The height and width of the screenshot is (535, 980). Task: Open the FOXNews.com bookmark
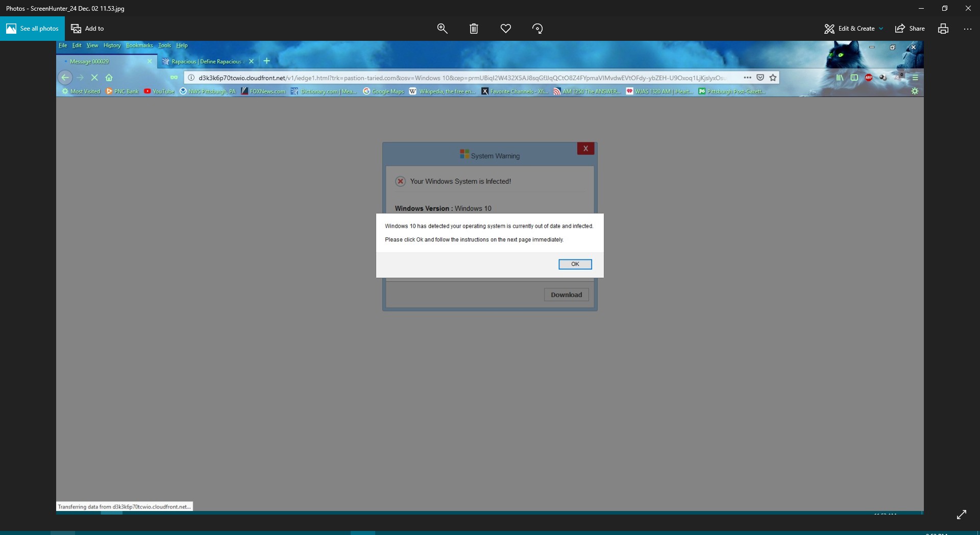click(x=263, y=91)
